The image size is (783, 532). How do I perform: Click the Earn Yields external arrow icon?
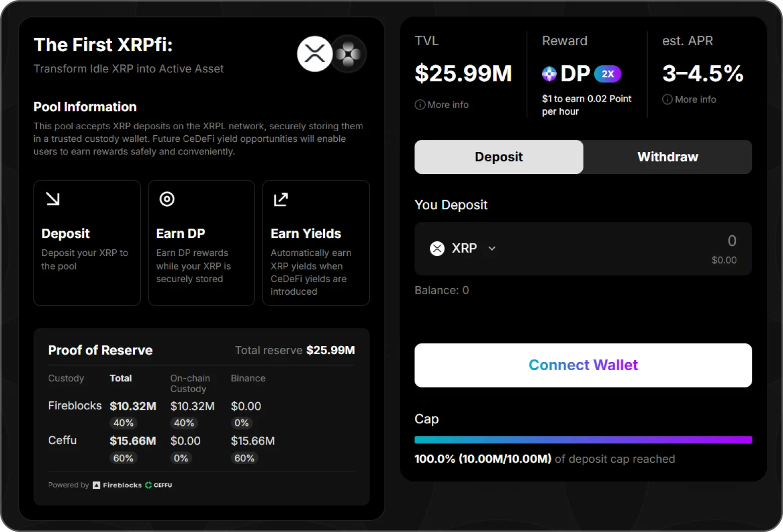pos(281,199)
